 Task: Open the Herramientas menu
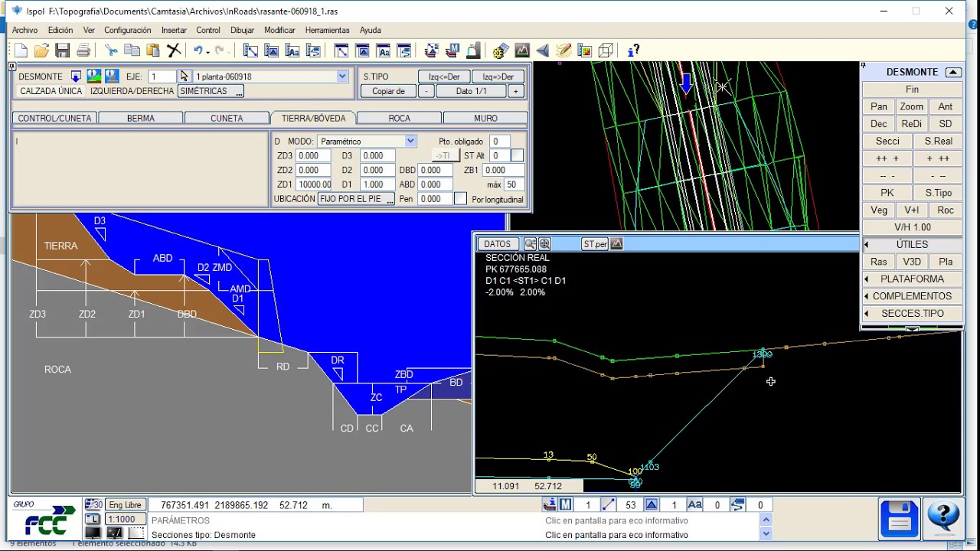tap(327, 31)
